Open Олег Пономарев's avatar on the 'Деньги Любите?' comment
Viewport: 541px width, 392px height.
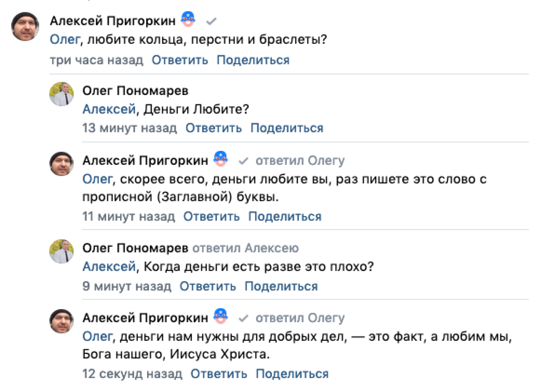pos(61,94)
